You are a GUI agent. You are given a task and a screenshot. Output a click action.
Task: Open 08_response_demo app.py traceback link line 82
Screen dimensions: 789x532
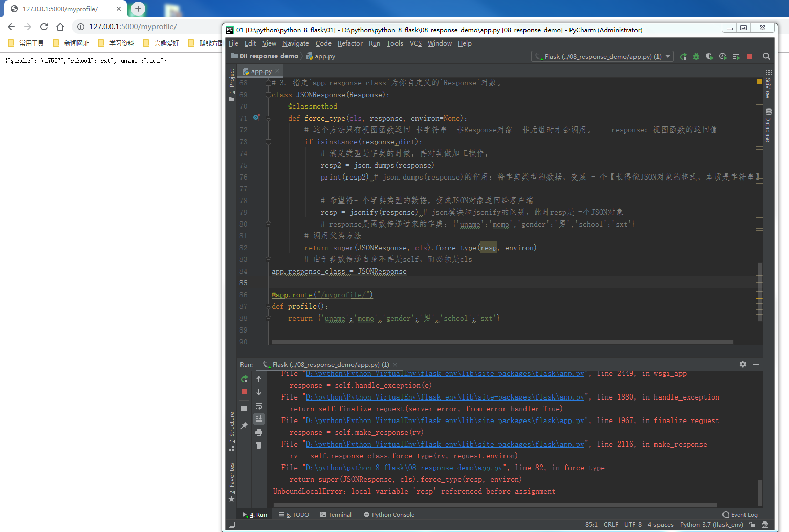pyautogui.click(x=404, y=468)
